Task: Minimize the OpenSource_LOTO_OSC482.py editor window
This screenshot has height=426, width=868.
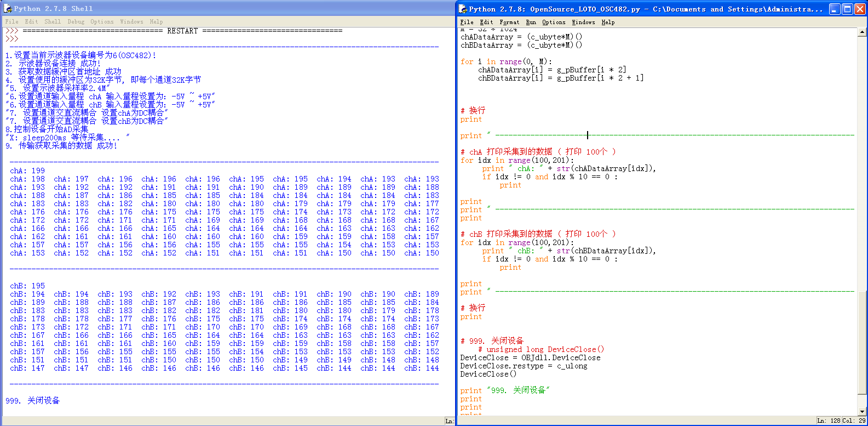Action: point(835,9)
